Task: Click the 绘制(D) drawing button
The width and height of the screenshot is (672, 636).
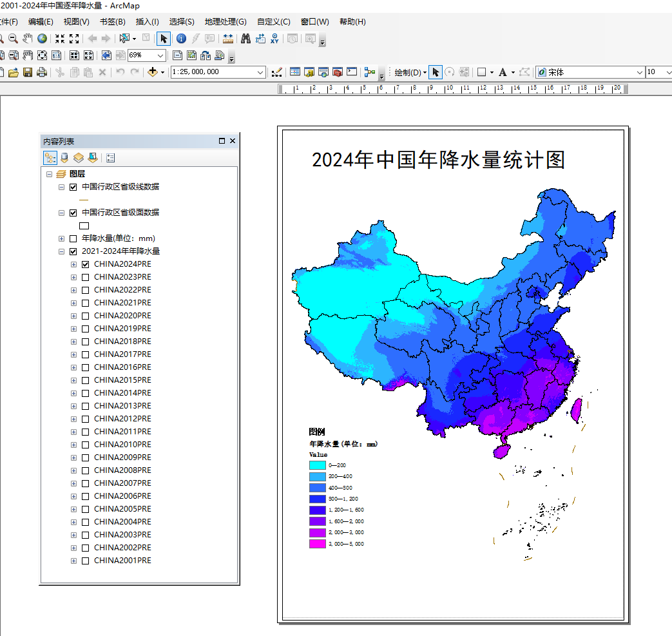Action: pos(410,72)
